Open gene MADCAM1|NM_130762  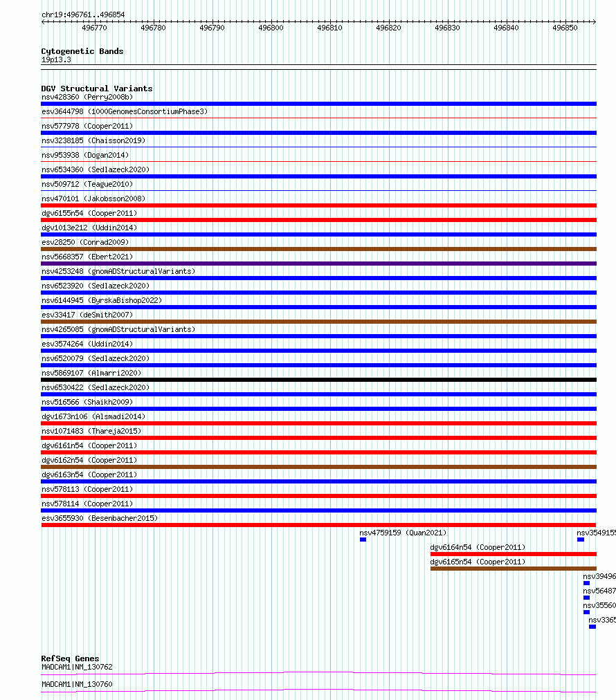click(x=77, y=667)
